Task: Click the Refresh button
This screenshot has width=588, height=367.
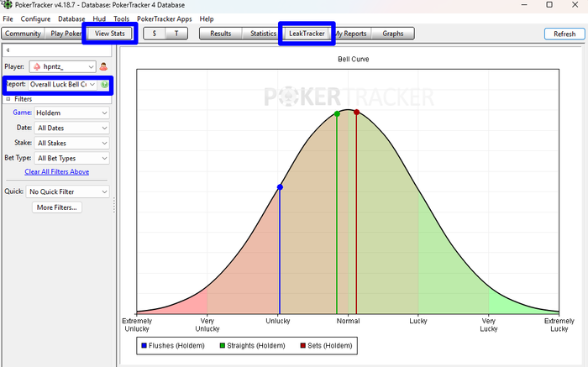Action: (x=564, y=34)
